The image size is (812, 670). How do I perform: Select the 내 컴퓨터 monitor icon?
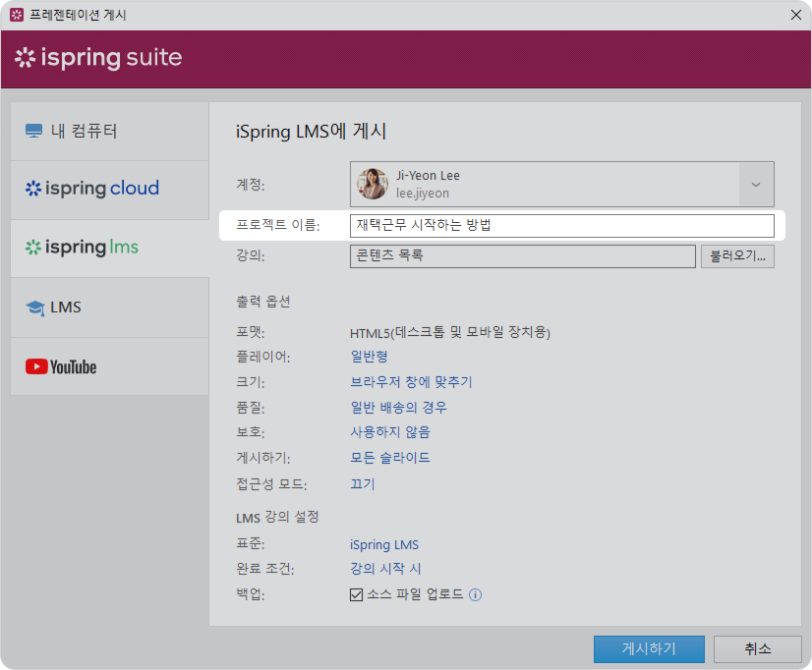(34, 132)
